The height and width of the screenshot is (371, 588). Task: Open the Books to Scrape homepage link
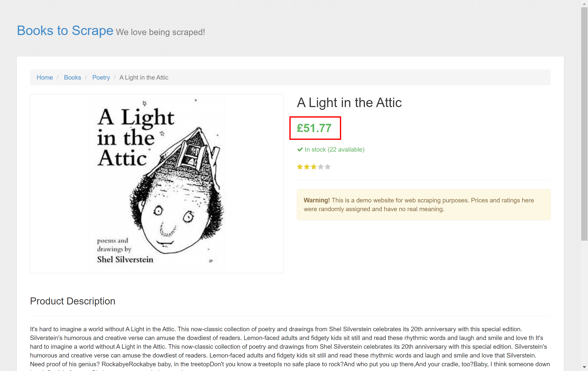click(x=65, y=31)
